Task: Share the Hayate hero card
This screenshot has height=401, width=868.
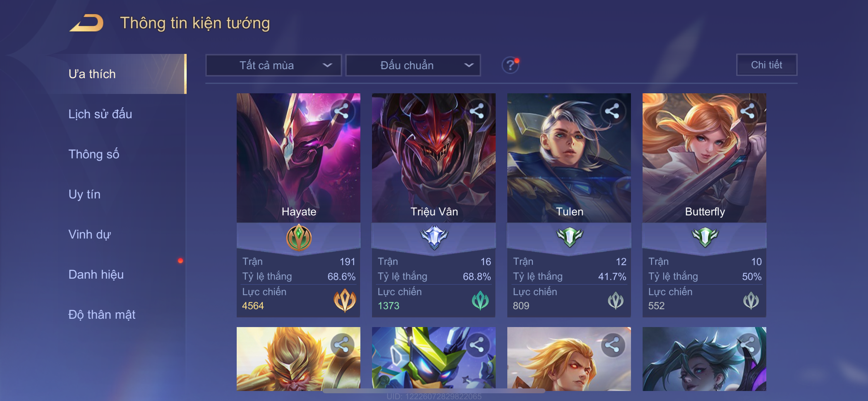Action: (x=341, y=111)
